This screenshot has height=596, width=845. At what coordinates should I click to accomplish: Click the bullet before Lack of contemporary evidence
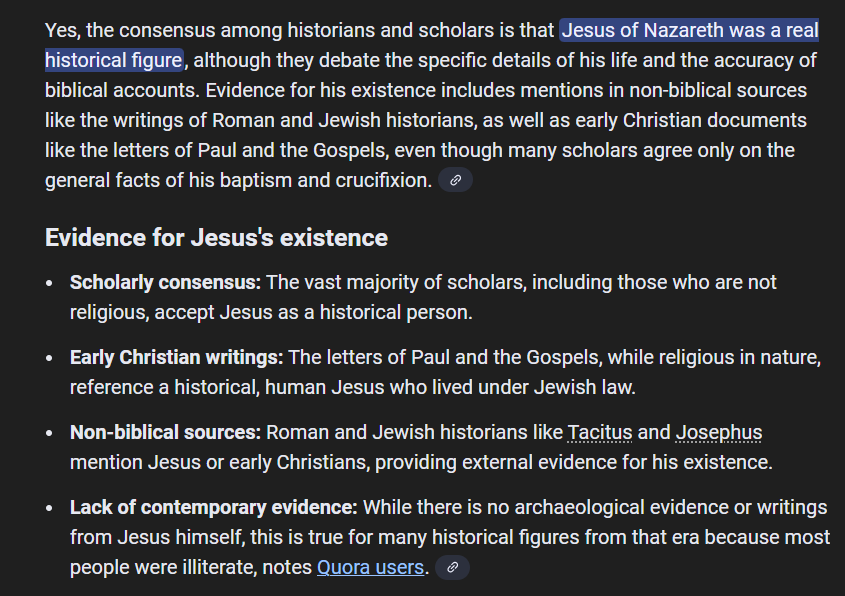[x=50, y=509]
